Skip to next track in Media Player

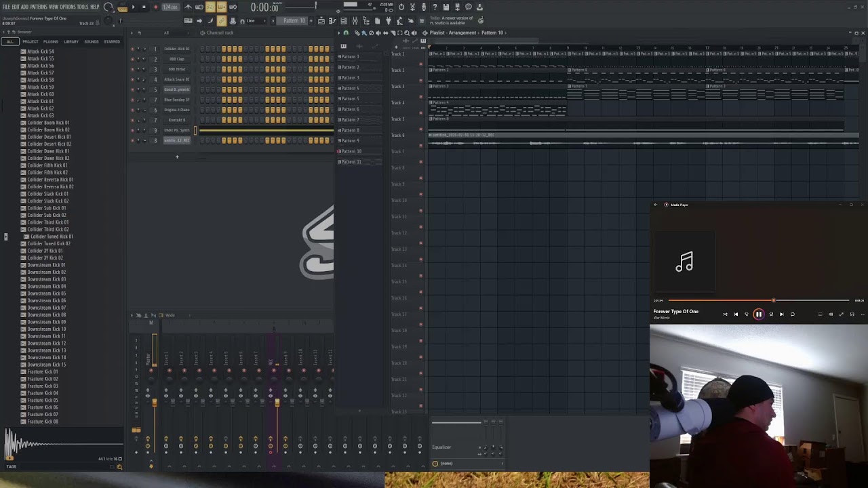[x=781, y=314]
